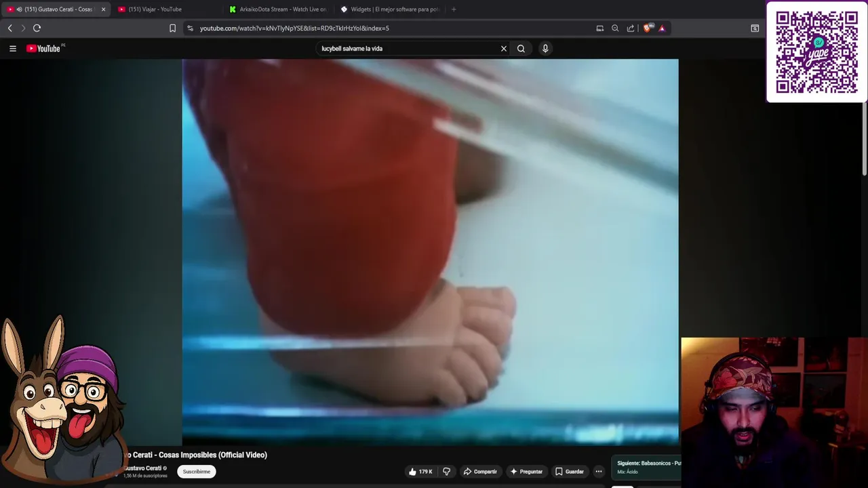Open the zoom magnifier in the address bar
This screenshot has height=488, width=868.
pyautogui.click(x=615, y=28)
